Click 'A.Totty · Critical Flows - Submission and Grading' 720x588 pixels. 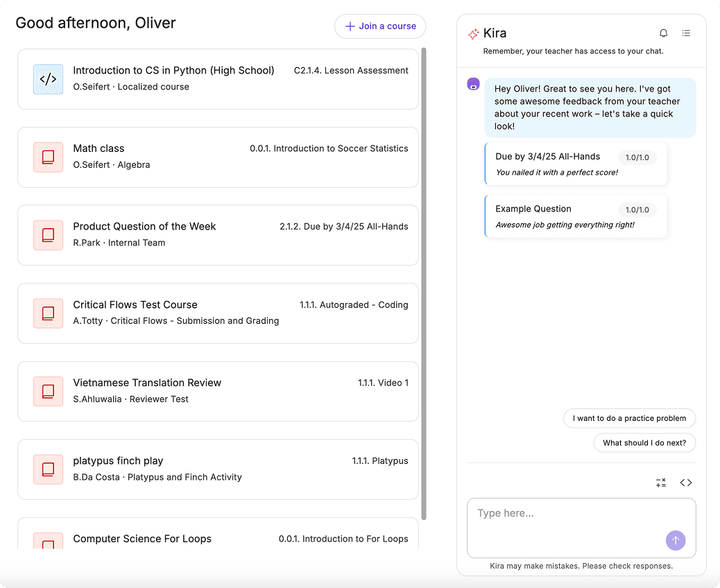point(176,321)
